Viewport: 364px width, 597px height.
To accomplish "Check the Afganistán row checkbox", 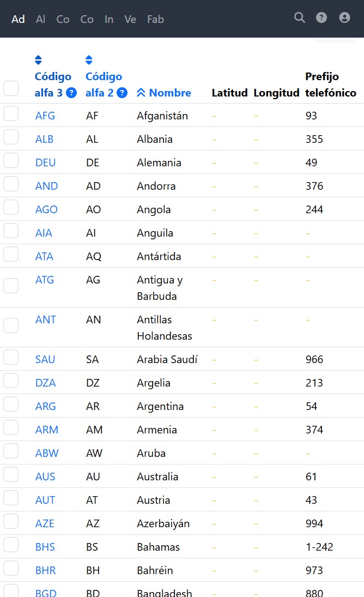I will [11, 114].
